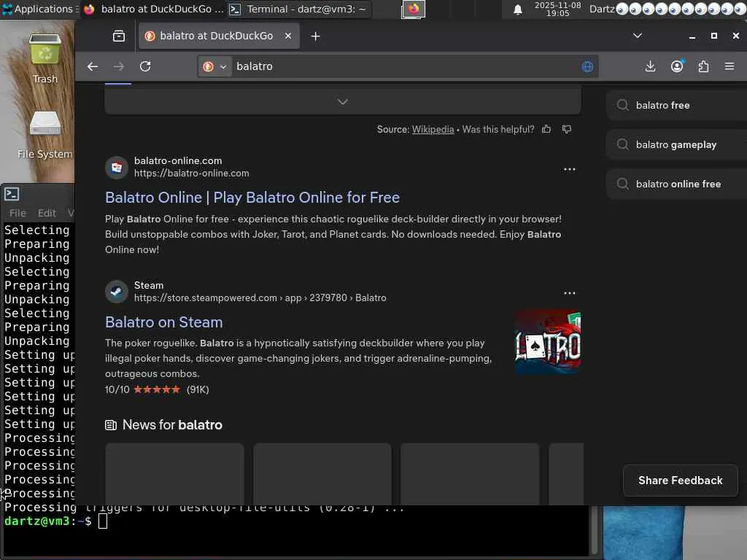Click the https://balatro-online.com URL text

[192, 174]
